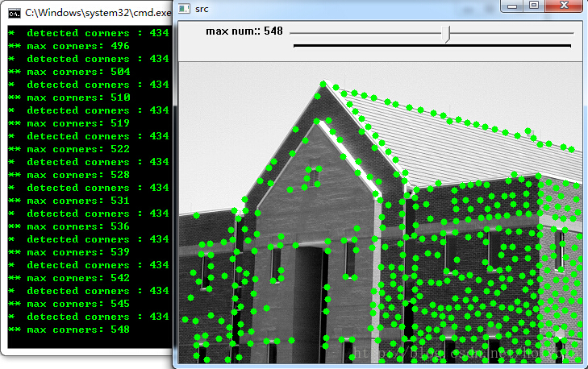Screen dimensions: 588x369
Task: Click the max num slider handle
Action: point(448,33)
